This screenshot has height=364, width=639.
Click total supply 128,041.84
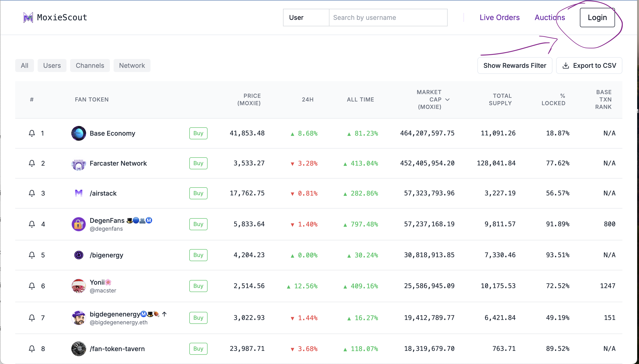(496, 163)
